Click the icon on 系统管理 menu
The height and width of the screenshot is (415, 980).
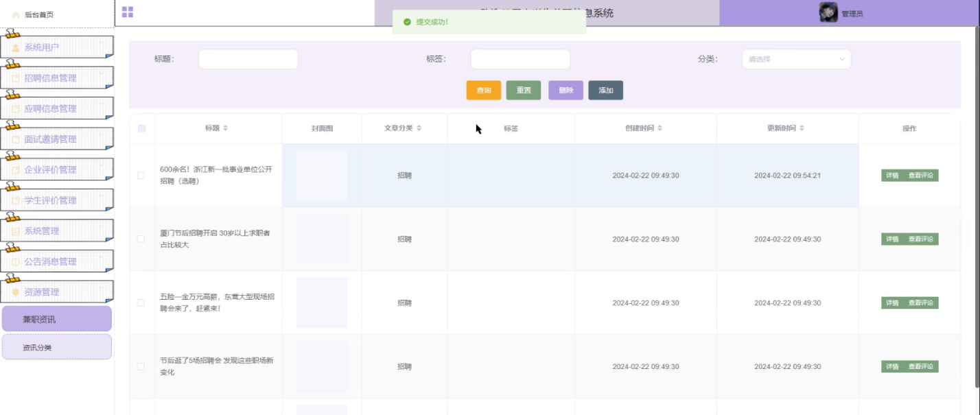tap(16, 230)
